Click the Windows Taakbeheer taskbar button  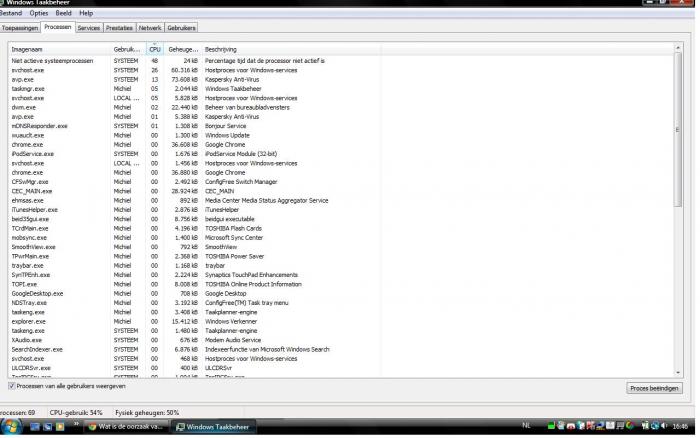212,427
